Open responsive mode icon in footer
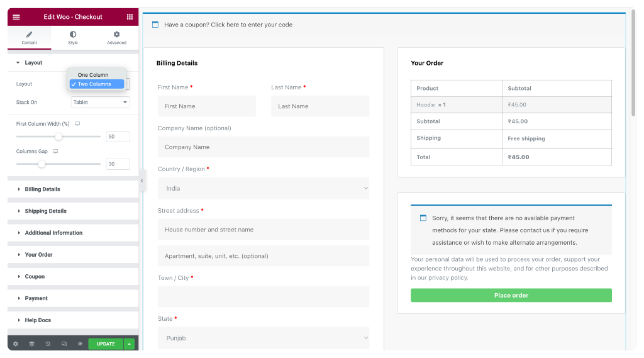 point(64,344)
